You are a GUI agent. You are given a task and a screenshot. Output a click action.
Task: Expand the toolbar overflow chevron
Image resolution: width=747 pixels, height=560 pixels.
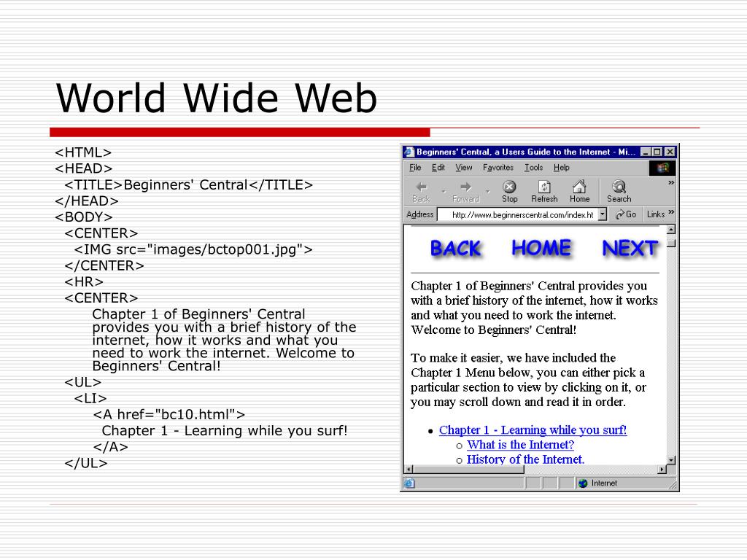671,183
